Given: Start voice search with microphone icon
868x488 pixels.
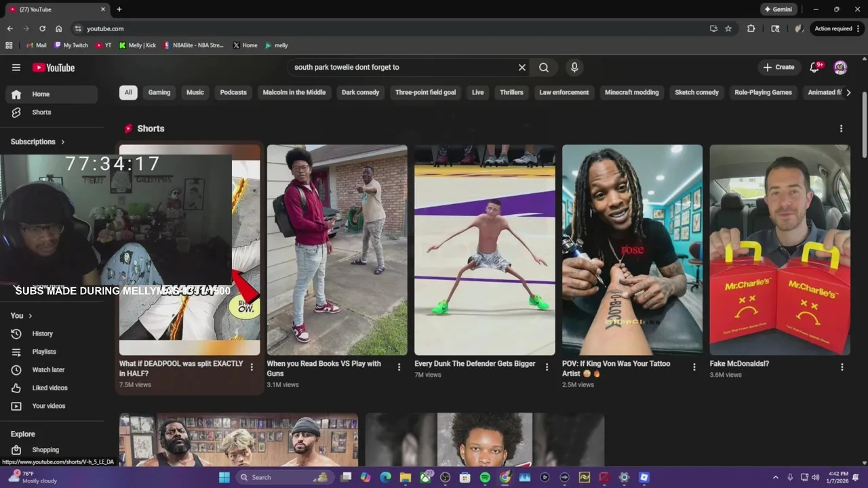Looking at the screenshot, I should click(x=574, y=68).
